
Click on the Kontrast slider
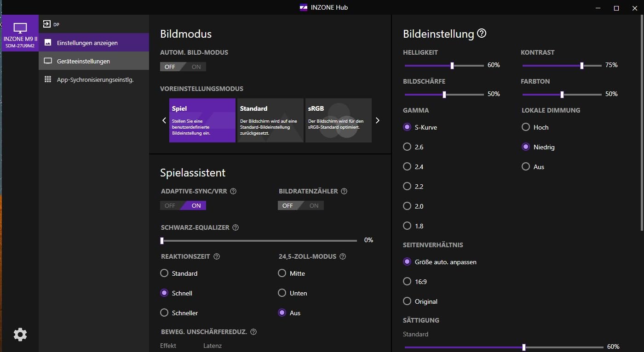tap(562, 66)
